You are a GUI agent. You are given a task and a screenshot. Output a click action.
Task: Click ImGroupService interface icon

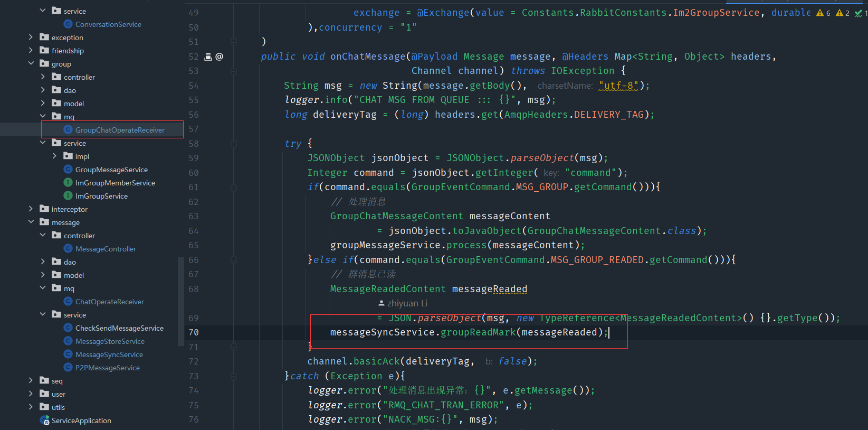[68, 195]
